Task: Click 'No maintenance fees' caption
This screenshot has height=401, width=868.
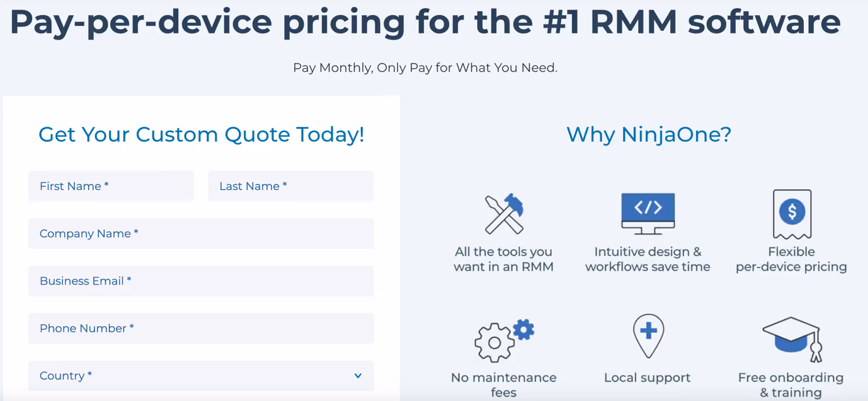Action: [504, 385]
